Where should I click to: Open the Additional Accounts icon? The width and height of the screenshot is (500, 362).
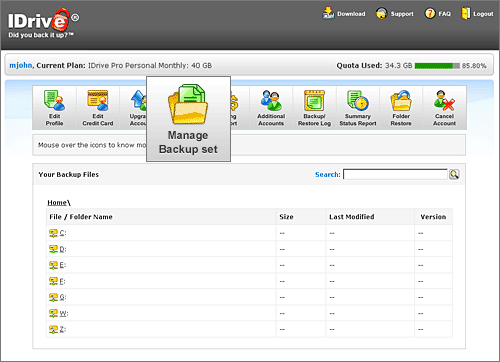coord(271,100)
